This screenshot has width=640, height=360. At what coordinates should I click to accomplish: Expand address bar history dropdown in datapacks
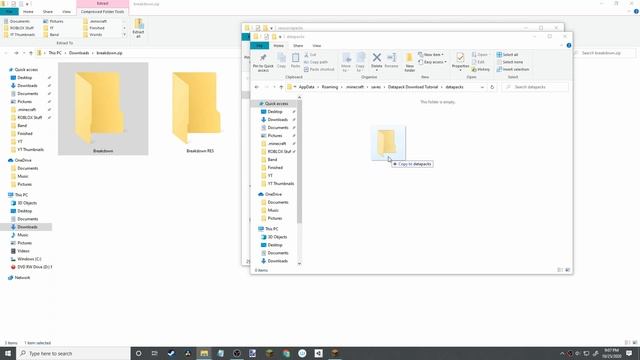(482, 87)
